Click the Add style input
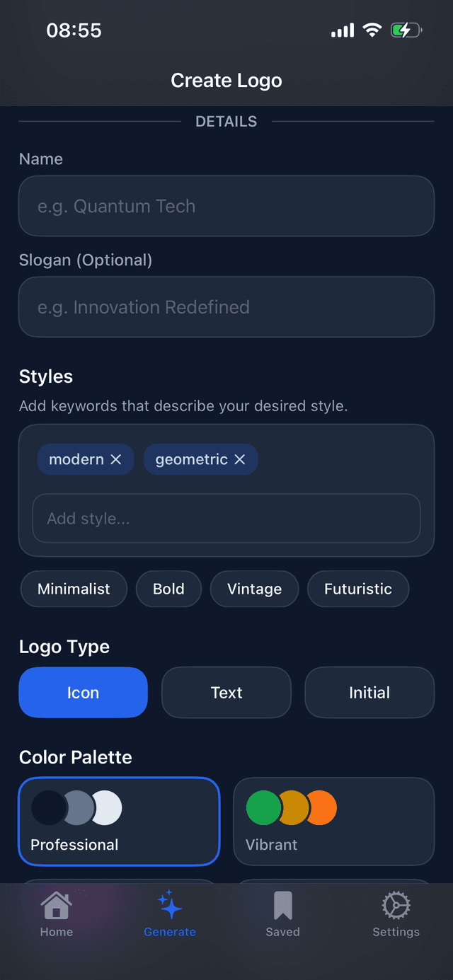 click(x=226, y=518)
